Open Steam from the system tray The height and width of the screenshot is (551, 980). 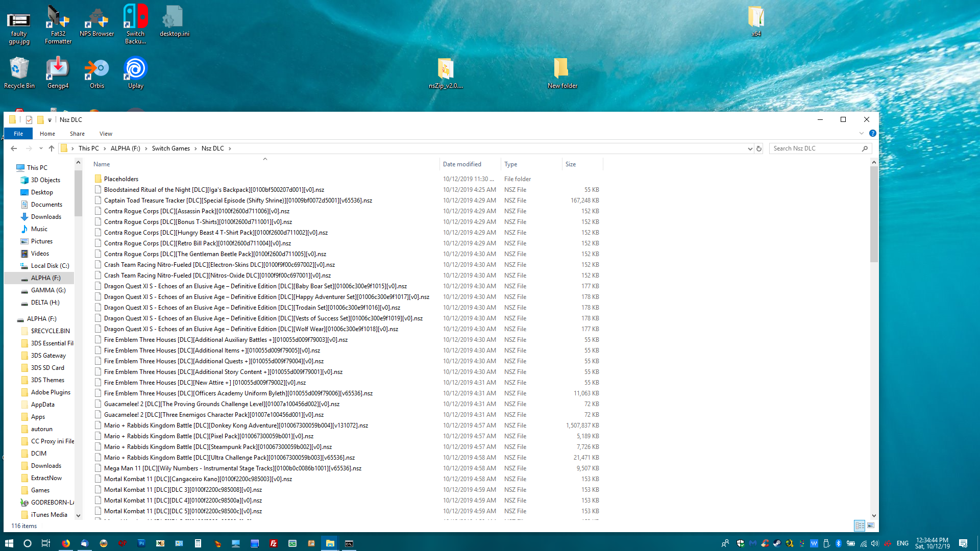pos(777,543)
